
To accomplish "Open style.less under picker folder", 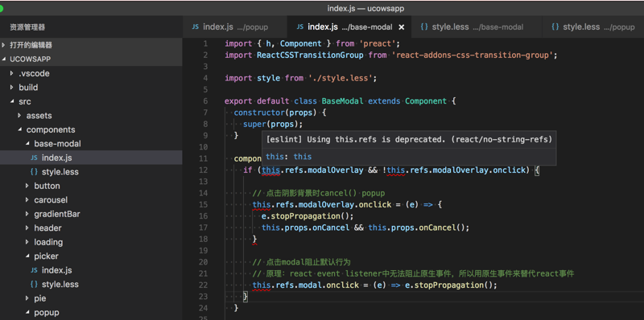I will point(91,284).
